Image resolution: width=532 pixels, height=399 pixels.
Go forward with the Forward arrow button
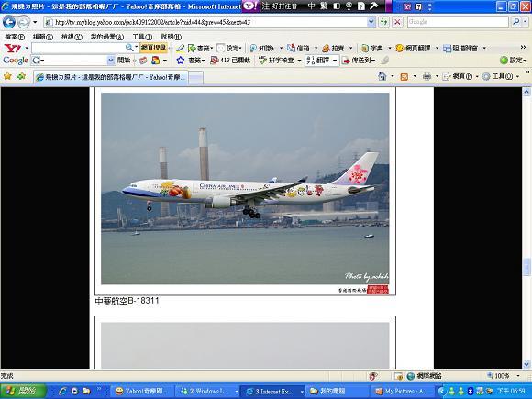pyautogui.click(x=24, y=22)
